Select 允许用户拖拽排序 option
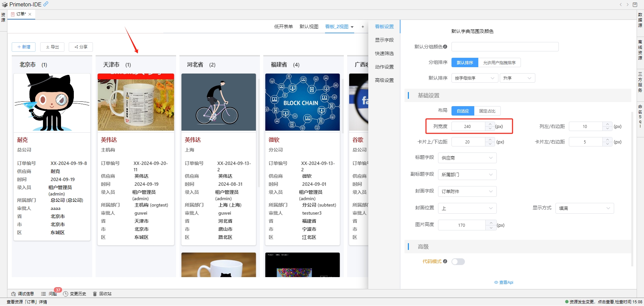 [499, 62]
